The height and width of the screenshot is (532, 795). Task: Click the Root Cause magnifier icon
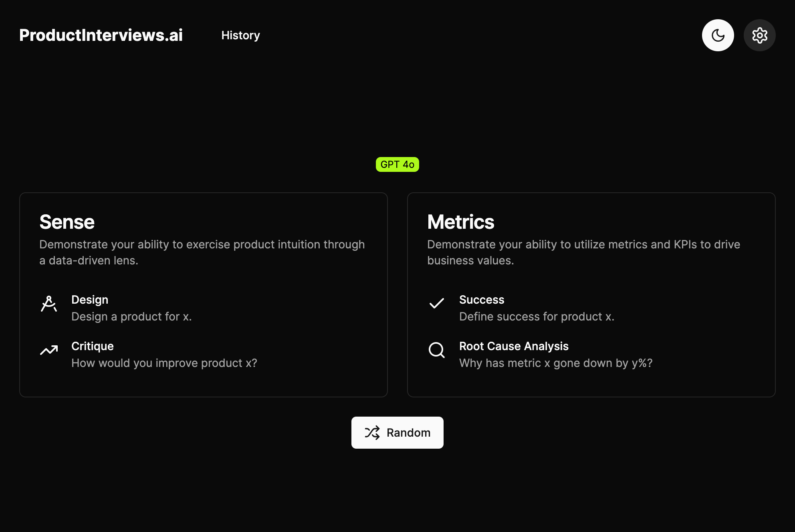coord(437,350)
